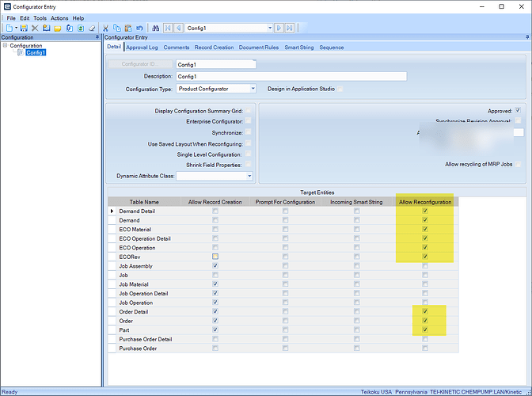Screen dimensions: 532x396
Task: Check Incoming Smart String for ECO Material
Action: [x=356, y=229]
